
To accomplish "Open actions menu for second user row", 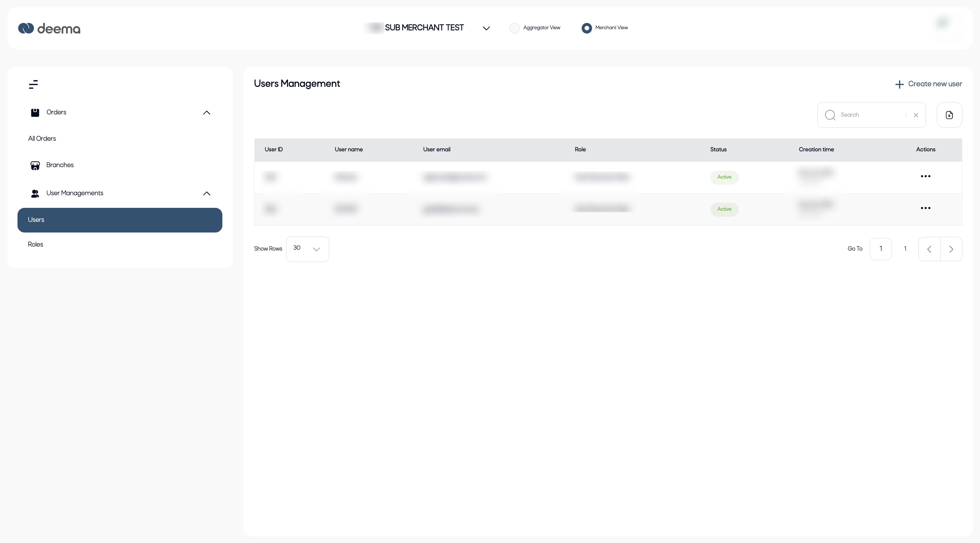I will pyautogui.click(x=925, y=208).
